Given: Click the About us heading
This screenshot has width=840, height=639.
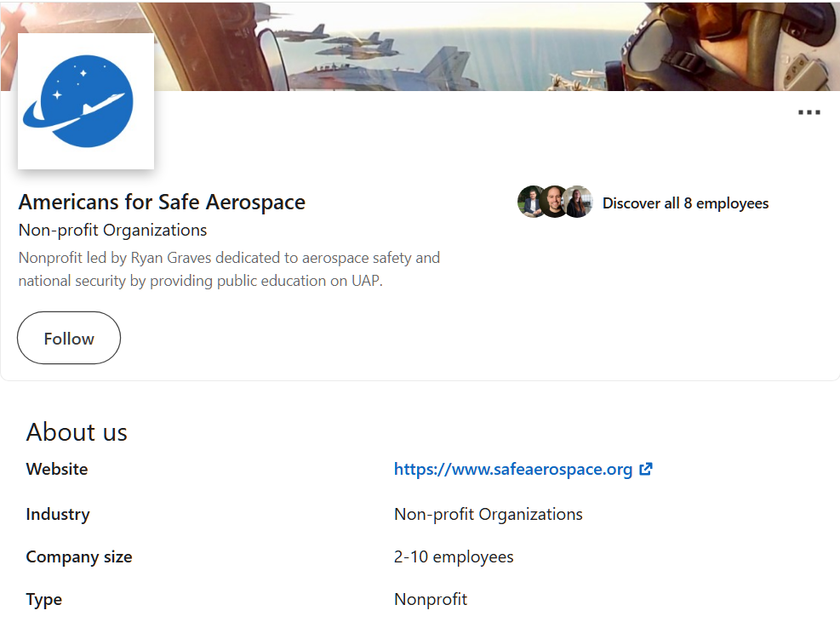Looking at the screenshot, I should [77, 431].
